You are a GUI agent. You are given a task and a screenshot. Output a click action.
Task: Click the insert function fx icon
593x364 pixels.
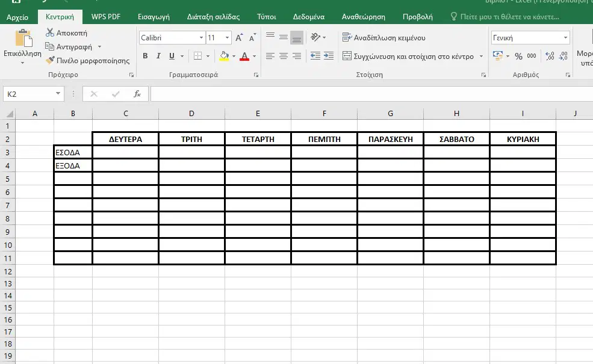[x=137, y=94]
